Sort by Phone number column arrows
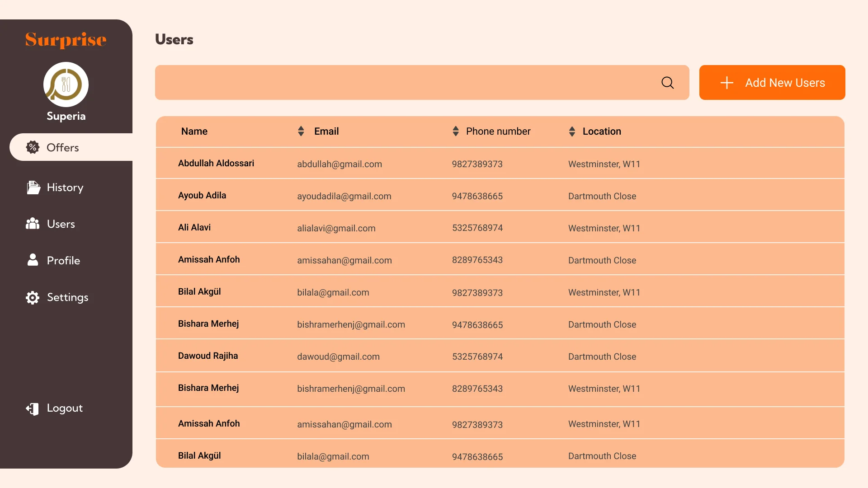The height and width of the screenshot is (488, 868). [x=456, y=131]
